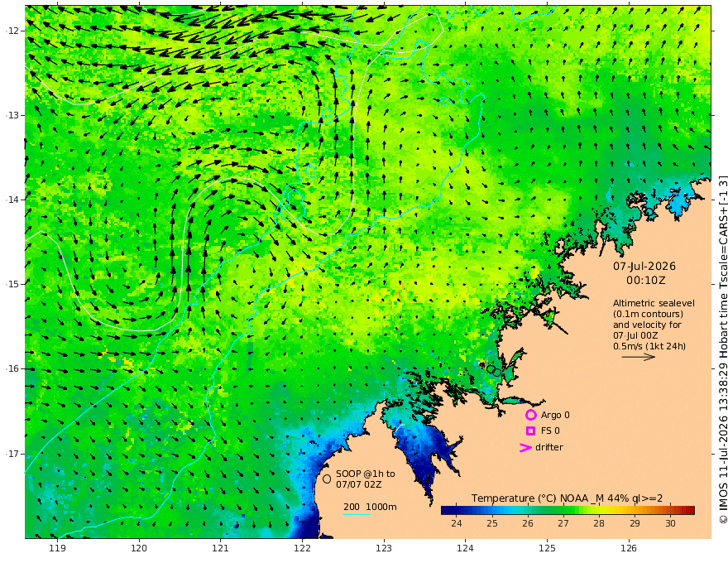Image resolution: width=728 pixels, height=563 pixels.
Task: Click the SOOP circle legend marker
Action: click(327, 479)
